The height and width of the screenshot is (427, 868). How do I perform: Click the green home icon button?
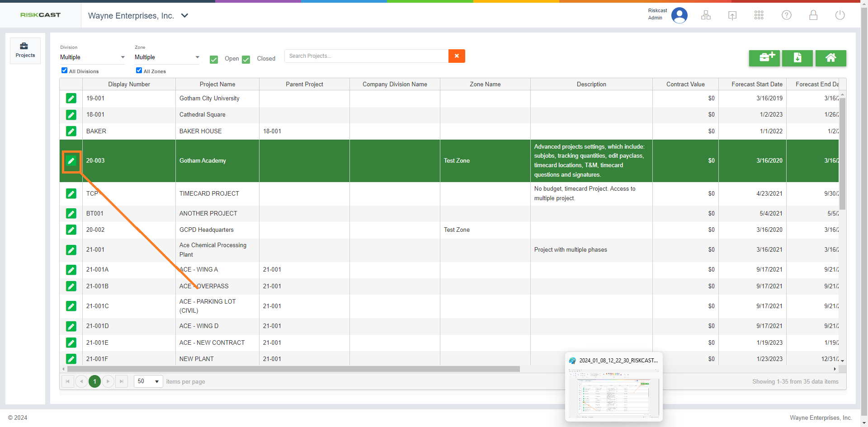pos(830,58)
